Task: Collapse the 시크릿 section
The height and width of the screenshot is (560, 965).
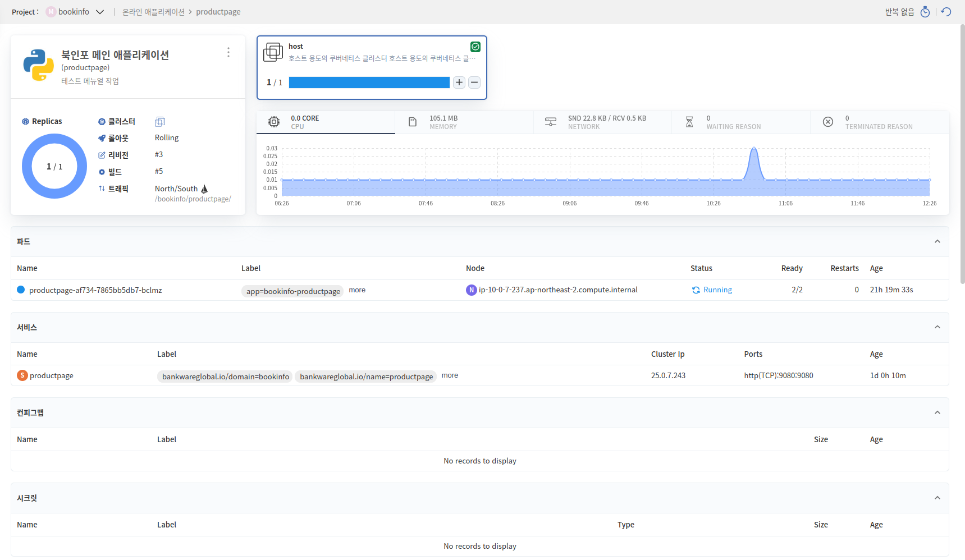Action: tap(937, 498)
